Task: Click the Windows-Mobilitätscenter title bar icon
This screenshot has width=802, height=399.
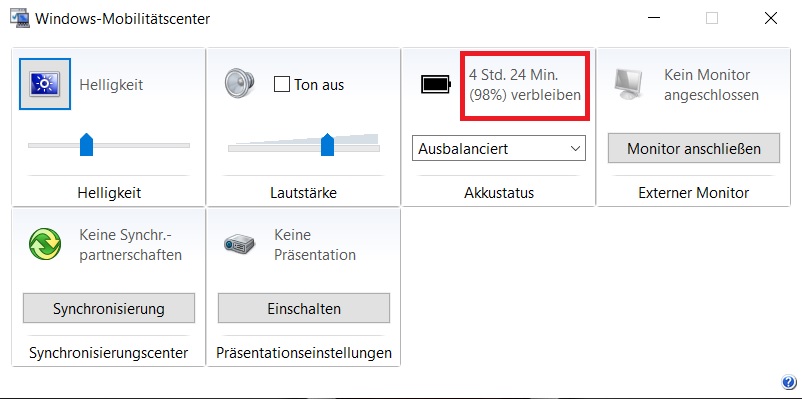Action: (x=20, y=19)
